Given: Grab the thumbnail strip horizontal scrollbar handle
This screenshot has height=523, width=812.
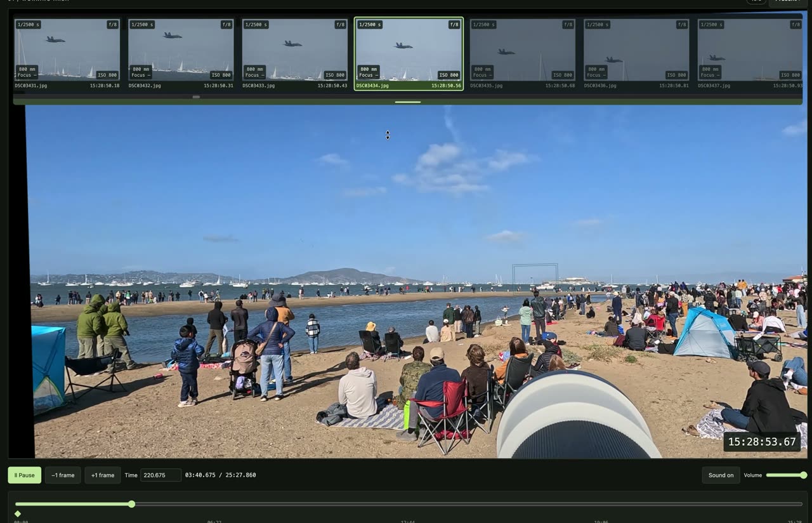Looking at the screenshot, I should (196, 97).
